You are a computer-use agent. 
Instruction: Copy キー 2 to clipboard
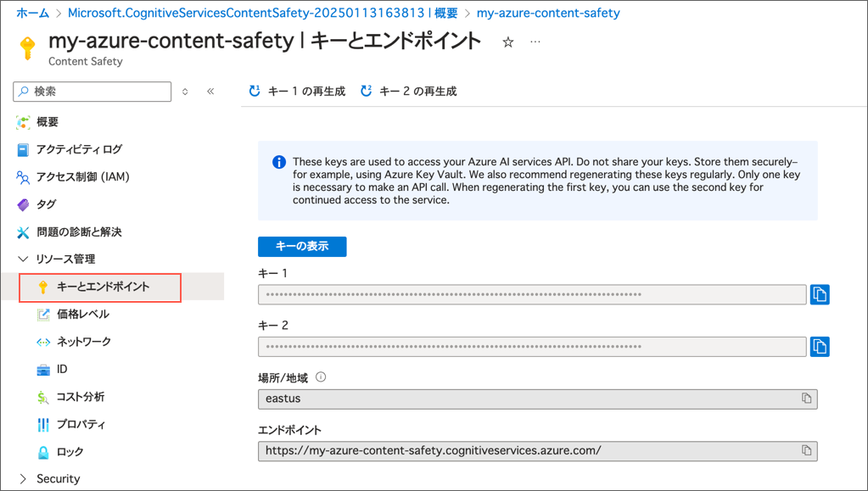(820, 347)
